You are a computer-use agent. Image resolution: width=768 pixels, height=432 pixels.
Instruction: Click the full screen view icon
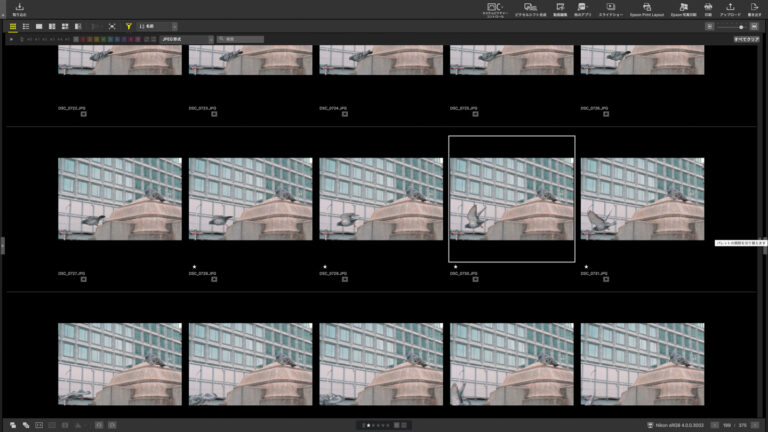[x=112, y=26]
